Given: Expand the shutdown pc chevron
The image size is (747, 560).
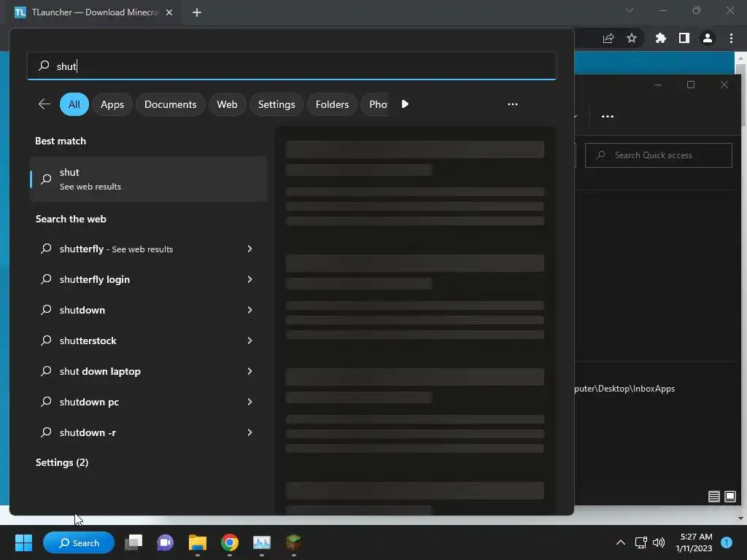Looking at the screenshot, I should (x=249, y=402).
